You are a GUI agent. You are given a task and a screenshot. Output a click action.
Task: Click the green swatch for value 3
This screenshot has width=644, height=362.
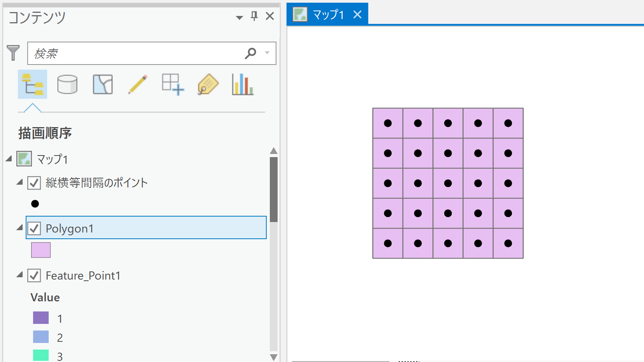pos(41,355)
